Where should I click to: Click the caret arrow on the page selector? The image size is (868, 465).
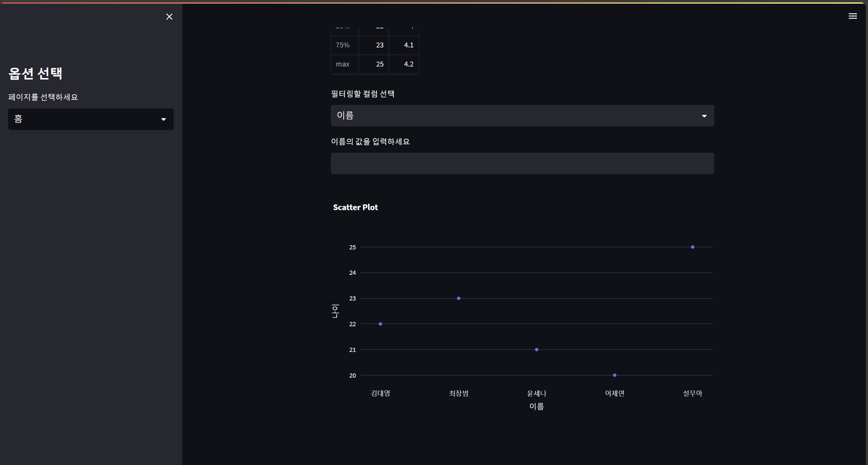pos(164,119)
